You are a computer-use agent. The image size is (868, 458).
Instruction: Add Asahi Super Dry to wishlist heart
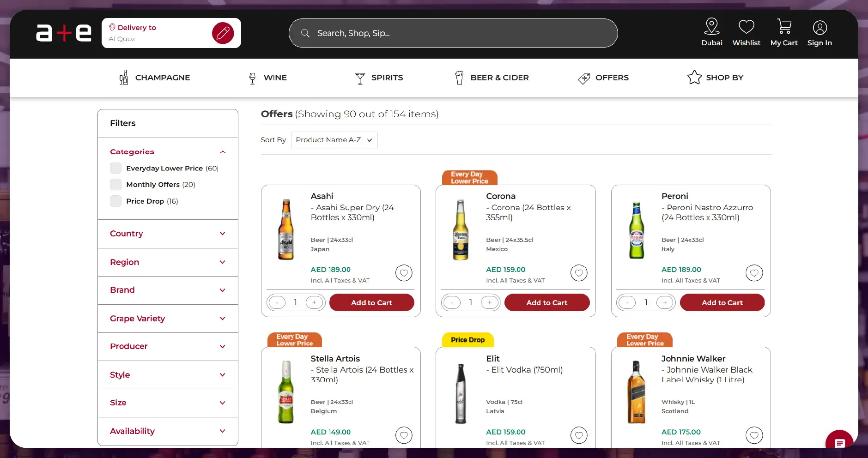point(404,273)
